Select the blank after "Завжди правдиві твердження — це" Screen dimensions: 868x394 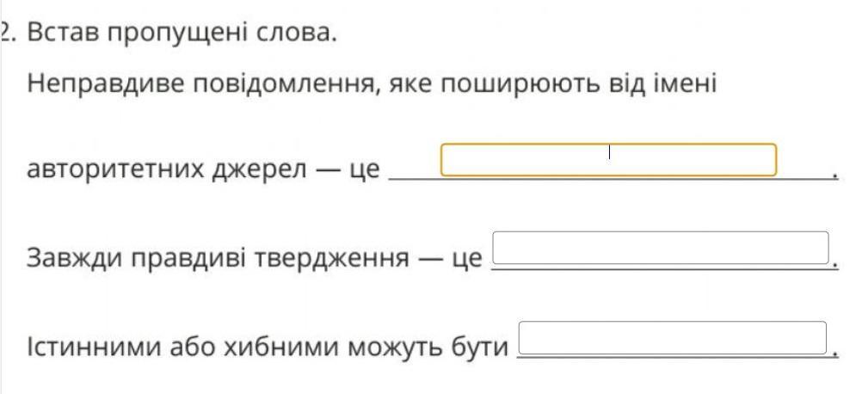[x=661, y=248]
